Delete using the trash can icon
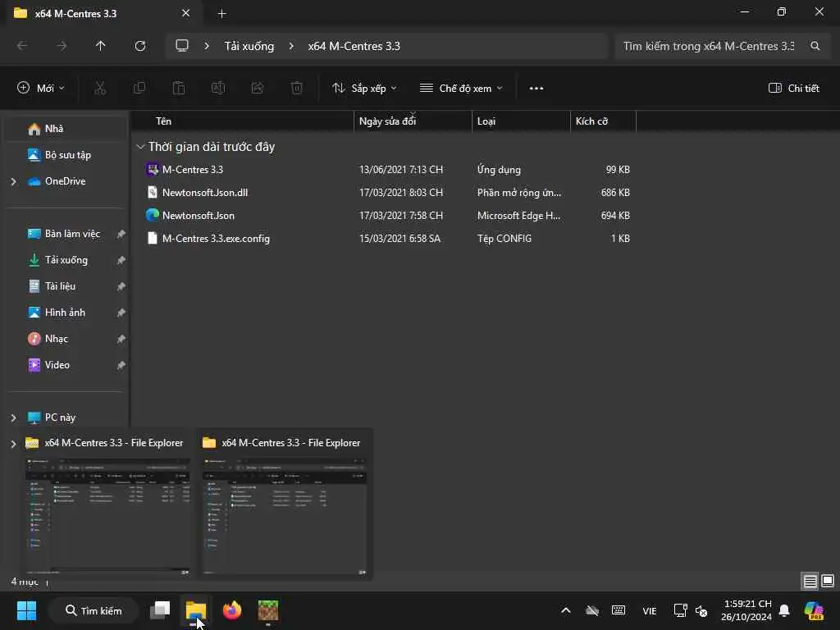This screenshot has height=630, width=840. point(297,88)
